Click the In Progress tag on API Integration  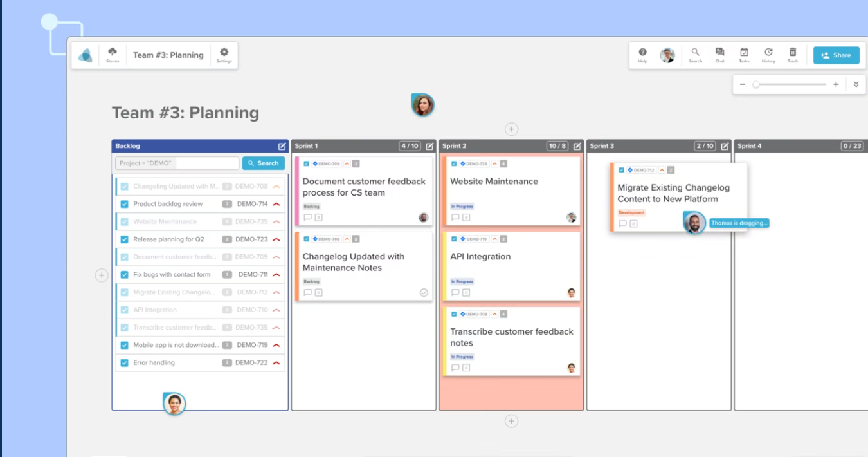coord(462,282)
